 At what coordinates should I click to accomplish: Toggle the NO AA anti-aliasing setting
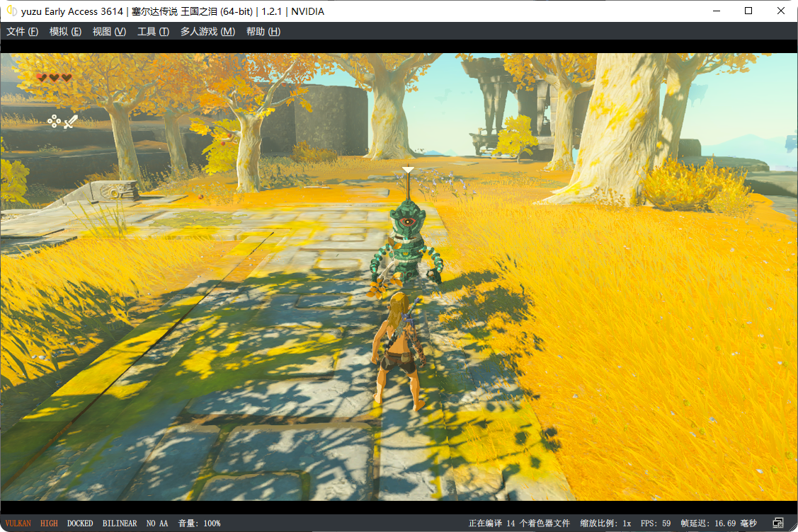pyautogui.click(x=156, y=524)
